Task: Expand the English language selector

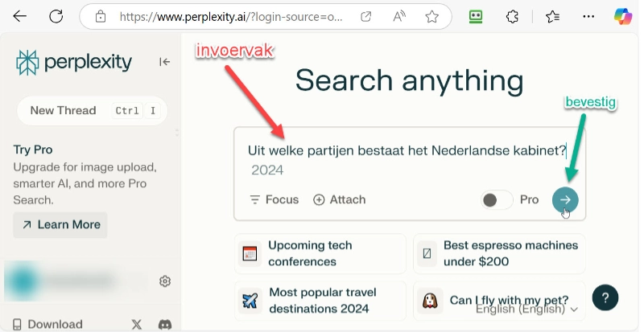Action: 527,309
